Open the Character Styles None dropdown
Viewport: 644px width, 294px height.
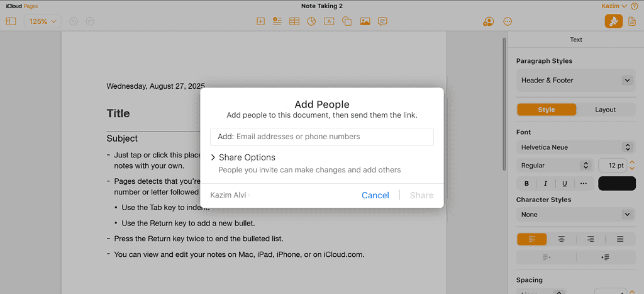(575, 215)
